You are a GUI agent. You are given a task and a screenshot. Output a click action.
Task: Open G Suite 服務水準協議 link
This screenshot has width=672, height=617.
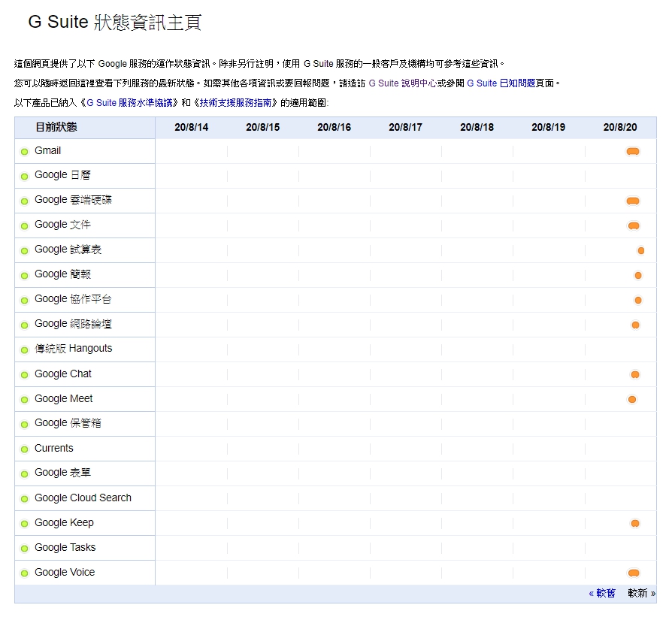coord(132,103)
